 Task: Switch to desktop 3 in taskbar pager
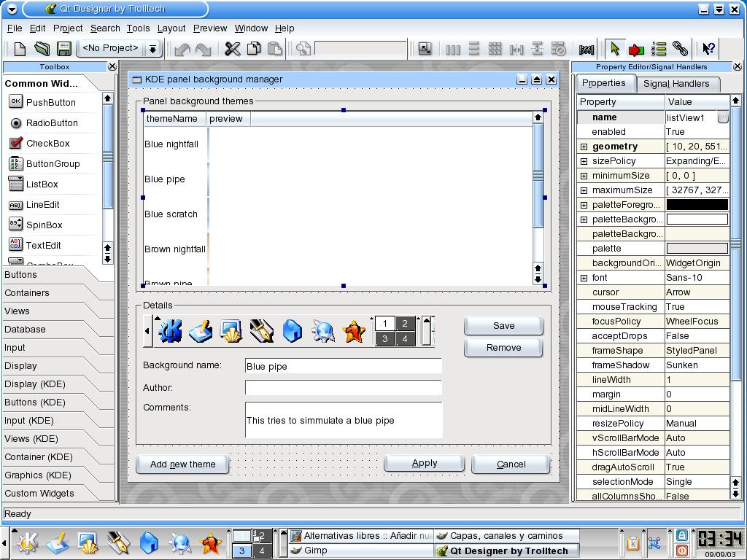click(241, 551)
